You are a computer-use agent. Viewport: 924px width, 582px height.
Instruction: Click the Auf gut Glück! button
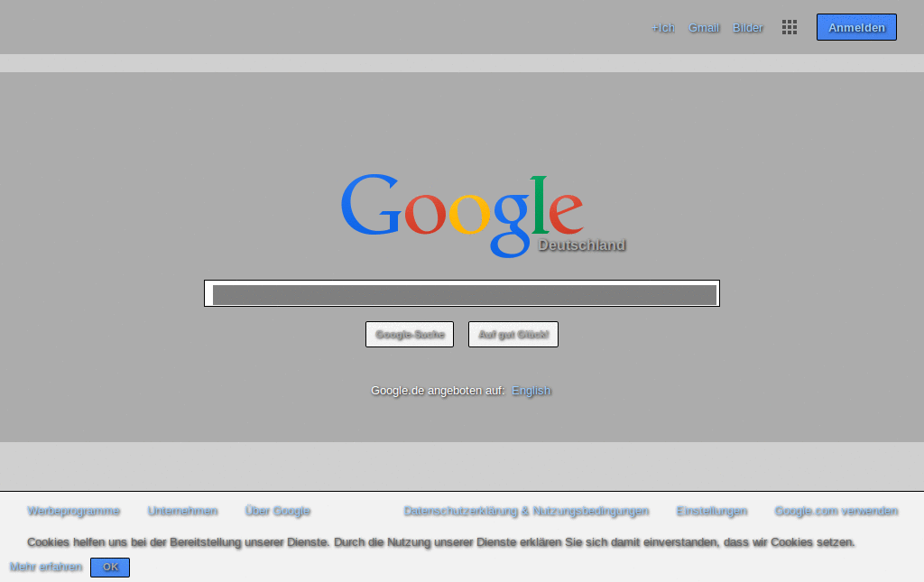pos(513,334)
